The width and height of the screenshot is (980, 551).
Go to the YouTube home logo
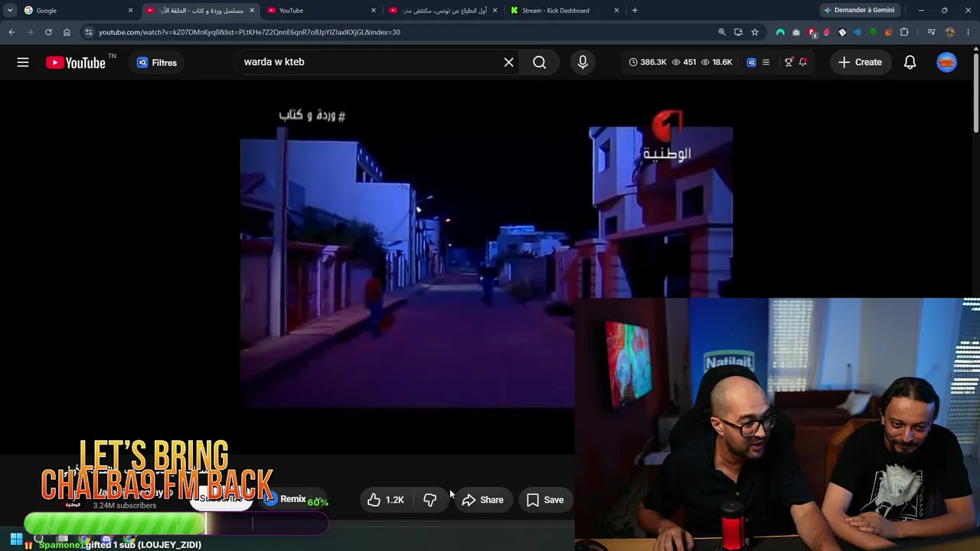(76, 63)
